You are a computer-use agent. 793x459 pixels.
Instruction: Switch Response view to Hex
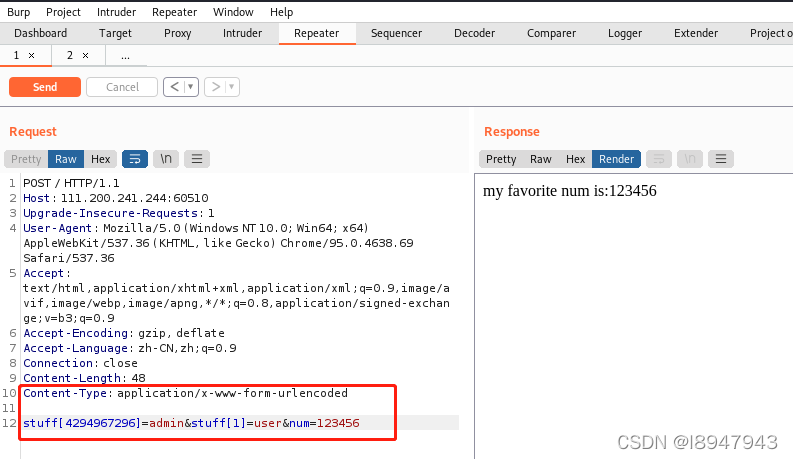(x=576, y=159)
